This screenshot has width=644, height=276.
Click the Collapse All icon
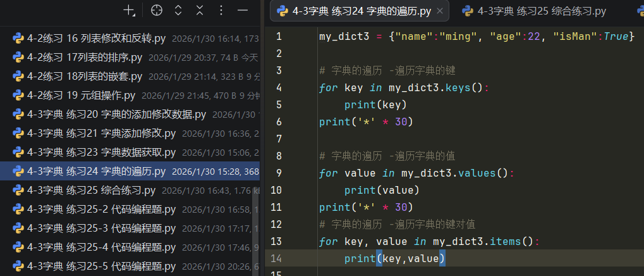point(200,10)
